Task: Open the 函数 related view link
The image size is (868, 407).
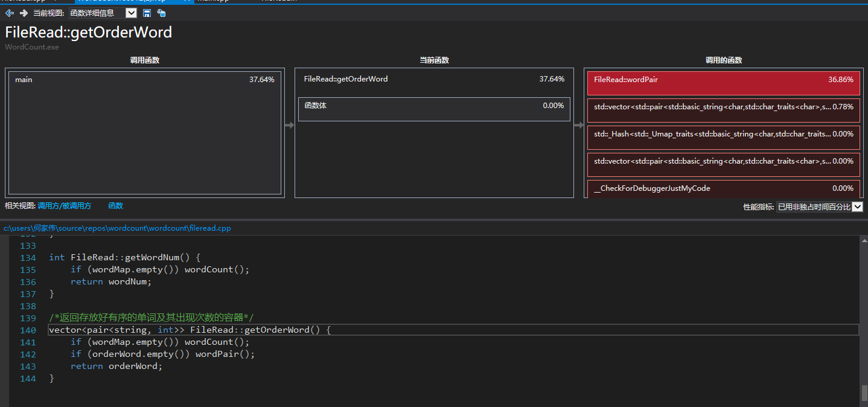Action: click(x=115, y=206)
